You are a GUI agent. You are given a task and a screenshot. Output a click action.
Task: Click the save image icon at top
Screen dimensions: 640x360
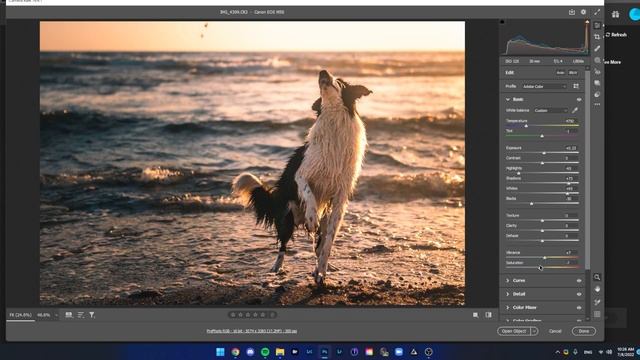click(x=572, y=12)
